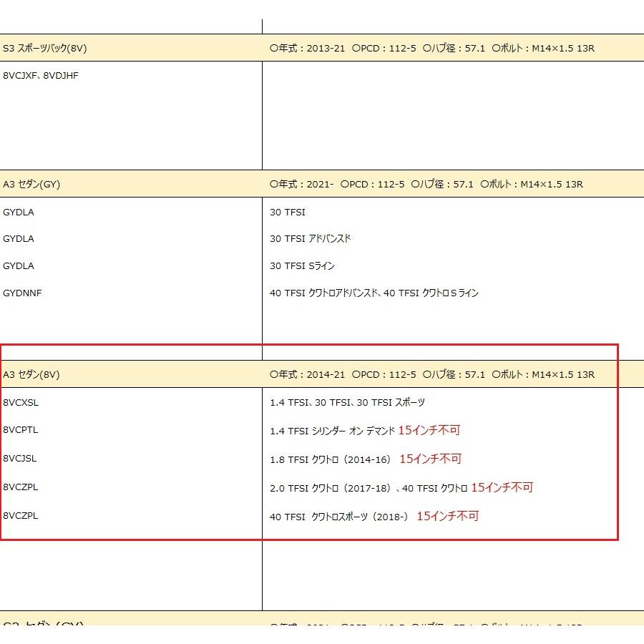
Task: Click 40 TFSI クワトロスポーツ (2018-) entry
Action: pos(339,517)
